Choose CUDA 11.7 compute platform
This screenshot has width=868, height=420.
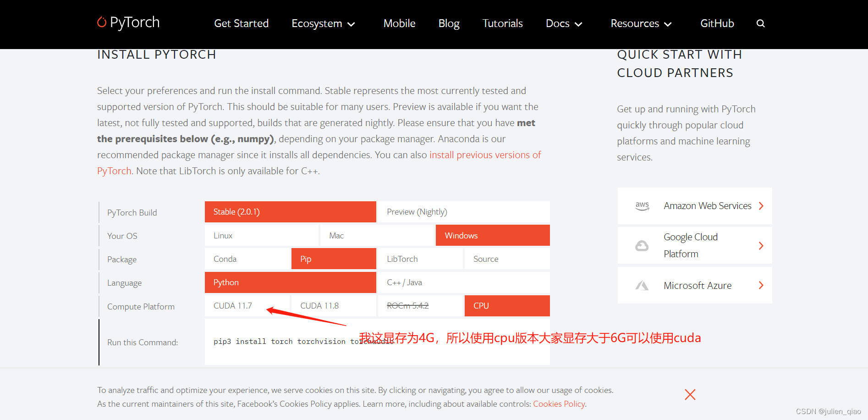pos(247,306)
